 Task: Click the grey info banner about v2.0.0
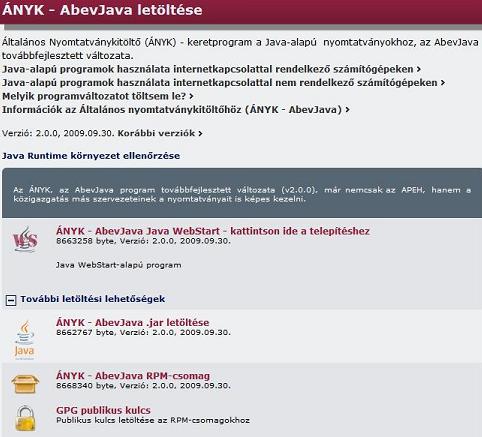click(242, 193)
